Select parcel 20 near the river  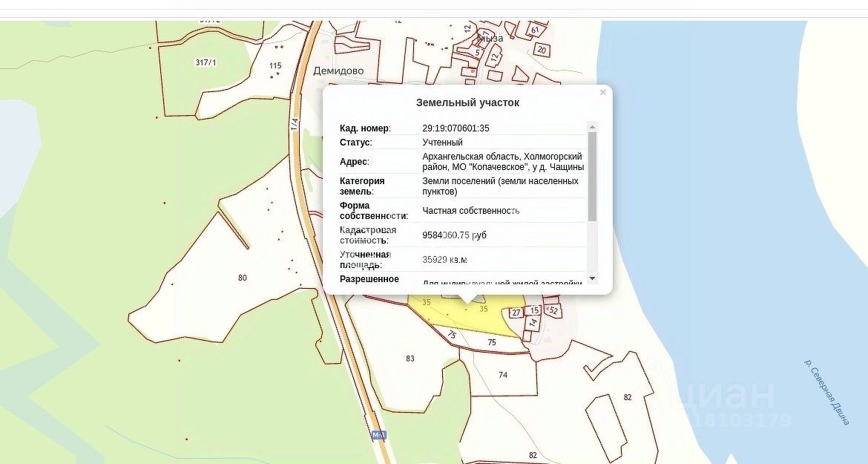tap(542, 50)
